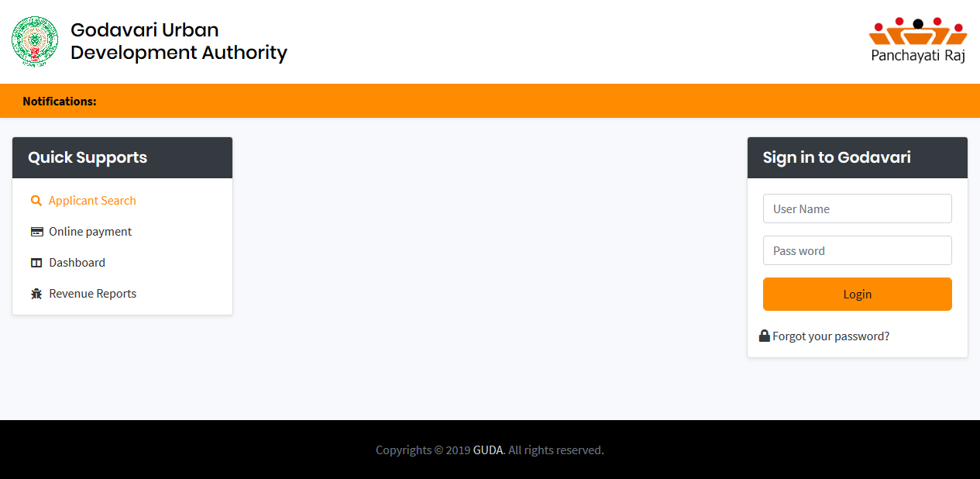Open the Applicant Search link
The width and height of the screenshot is (980, 479).
pos(92,201)
